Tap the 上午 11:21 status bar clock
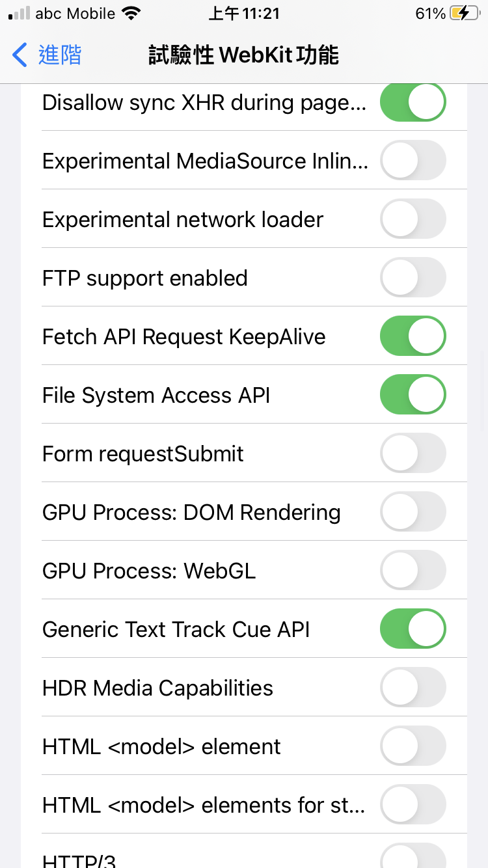The image size is (488, 868). point(243,14)
